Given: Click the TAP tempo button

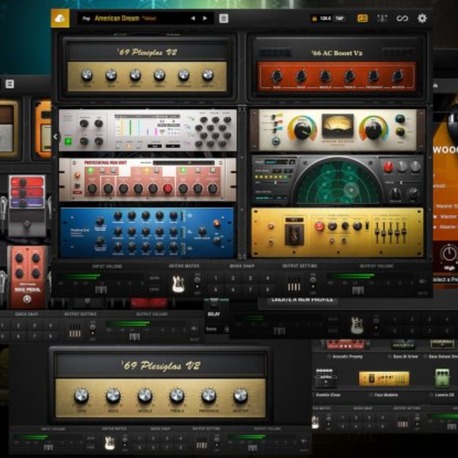Looking at the screenshot, I should (x=339, y=18).
